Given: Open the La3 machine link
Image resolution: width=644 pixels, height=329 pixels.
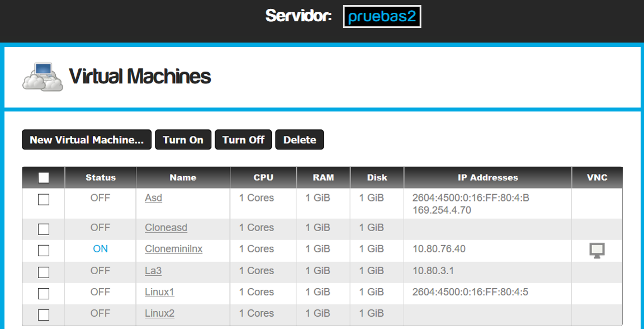Looking at the screenshot, I should click(x=153, y=271).
